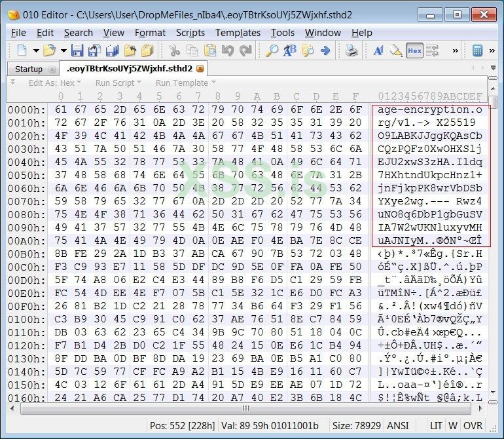Click the scroll up arrow of vertical scrollbar
Image resolution: width=504 pixels, height=439 pixels.
[493, 88]
